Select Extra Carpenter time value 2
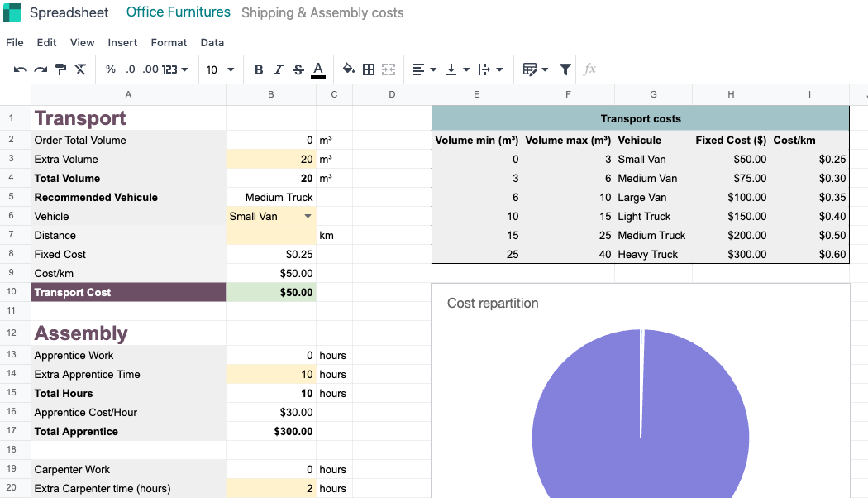The image size is (868, 498). tap(271, 489)
